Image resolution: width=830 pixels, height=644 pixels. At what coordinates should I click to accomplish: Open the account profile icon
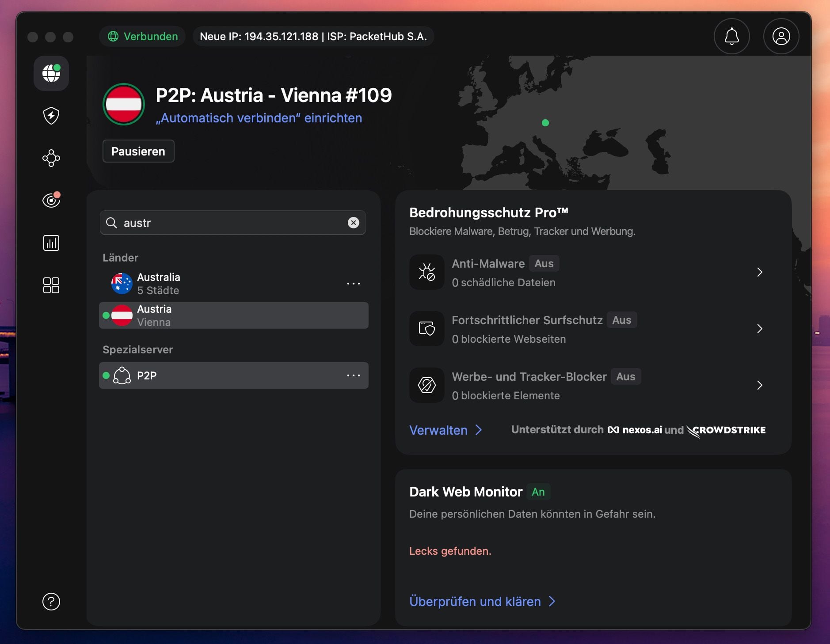781,36
